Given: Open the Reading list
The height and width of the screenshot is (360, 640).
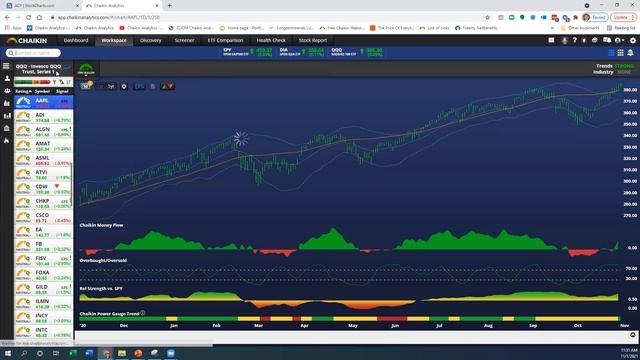Looking at the screenshot, I should point(621,28).
